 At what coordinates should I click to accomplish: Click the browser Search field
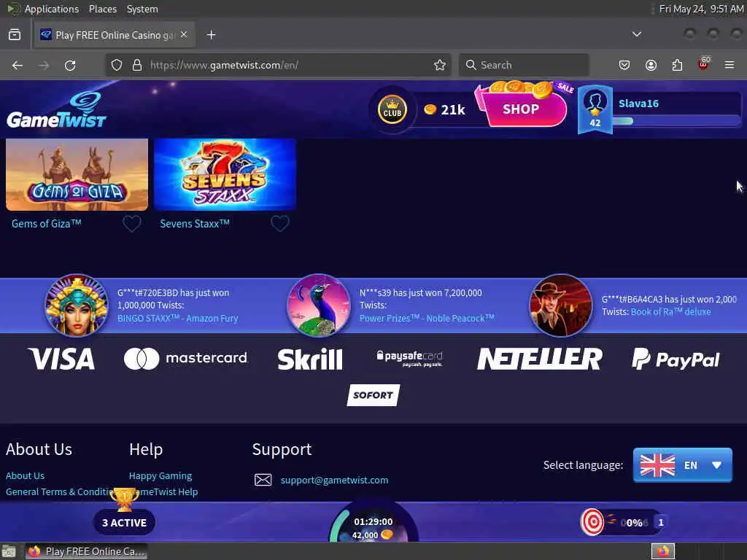tap(524, 65)
